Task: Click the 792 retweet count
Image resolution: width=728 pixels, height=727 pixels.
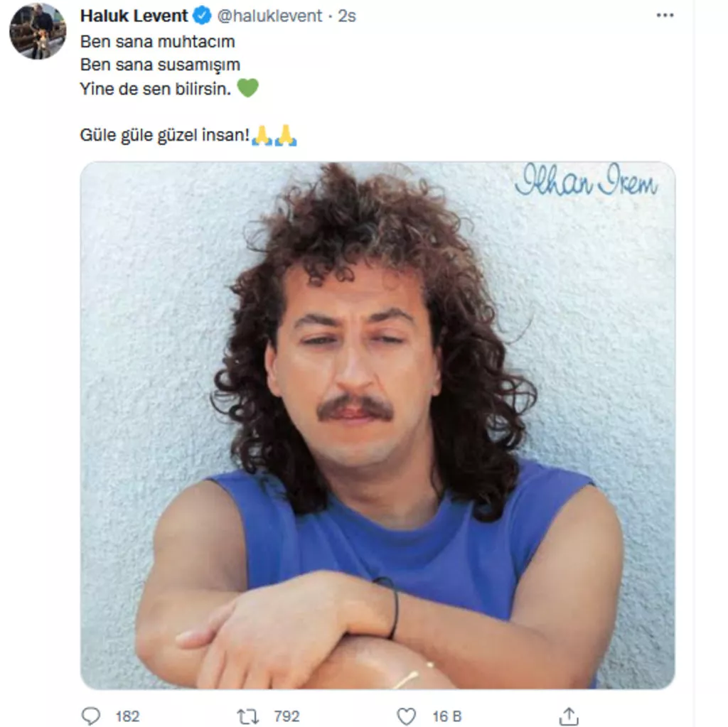Action: tap(287, 716)
